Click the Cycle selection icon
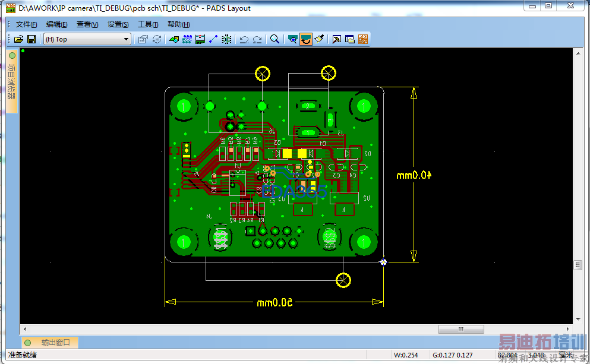The width and height of the screenshot is (590, 364). click(x=157, y=39)
